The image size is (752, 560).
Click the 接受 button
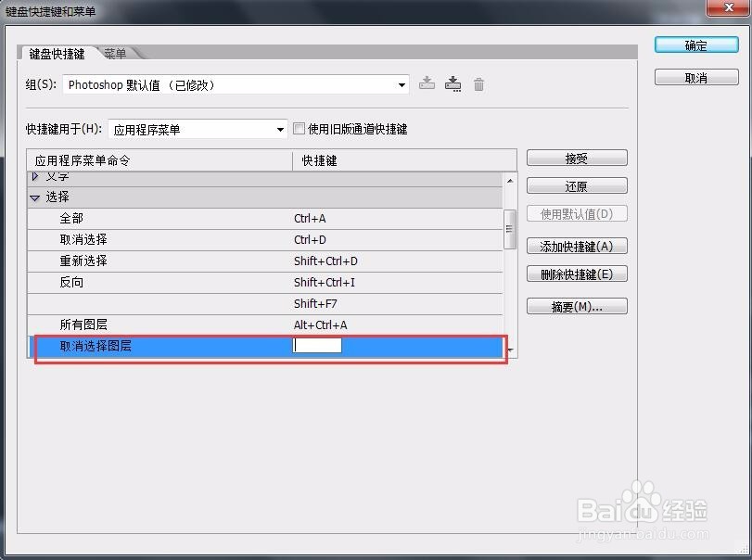pyautogui.click(x=577, y=158)
